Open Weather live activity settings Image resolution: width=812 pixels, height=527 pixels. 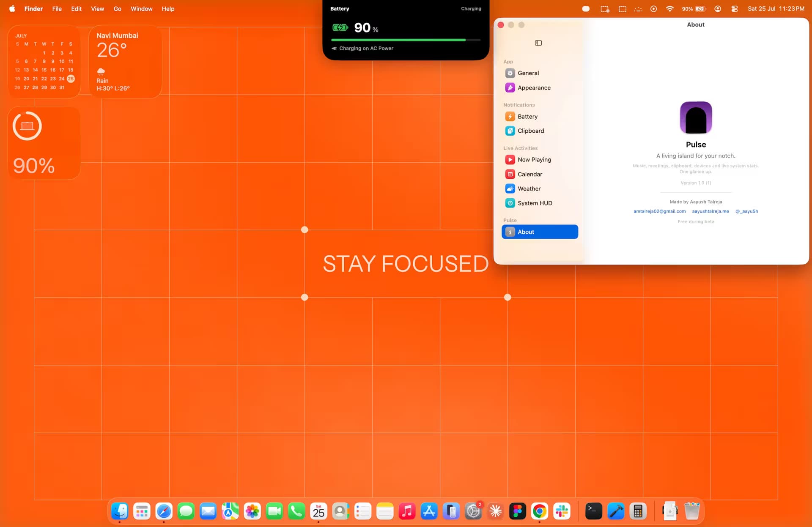(540, 188)
